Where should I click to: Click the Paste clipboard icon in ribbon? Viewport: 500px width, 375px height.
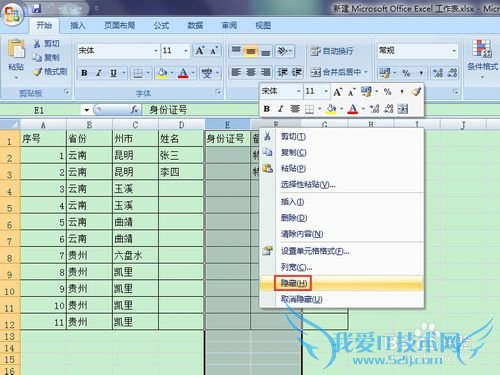click(x=16, y=49)
